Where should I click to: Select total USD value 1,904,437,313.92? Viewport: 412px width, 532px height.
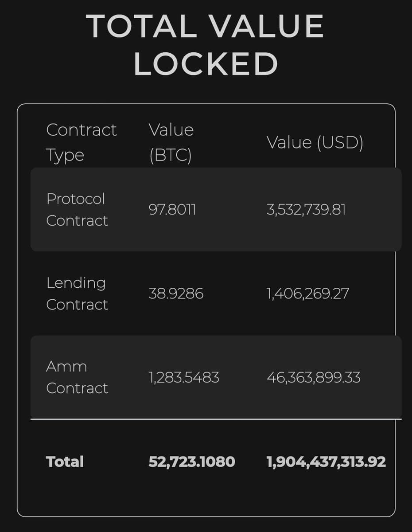tap(326, 462)
